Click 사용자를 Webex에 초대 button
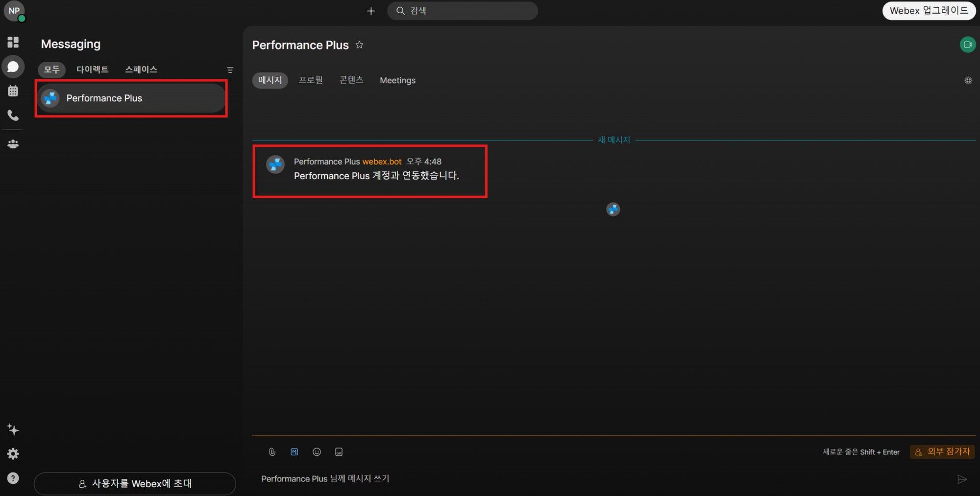 (135, 484)
